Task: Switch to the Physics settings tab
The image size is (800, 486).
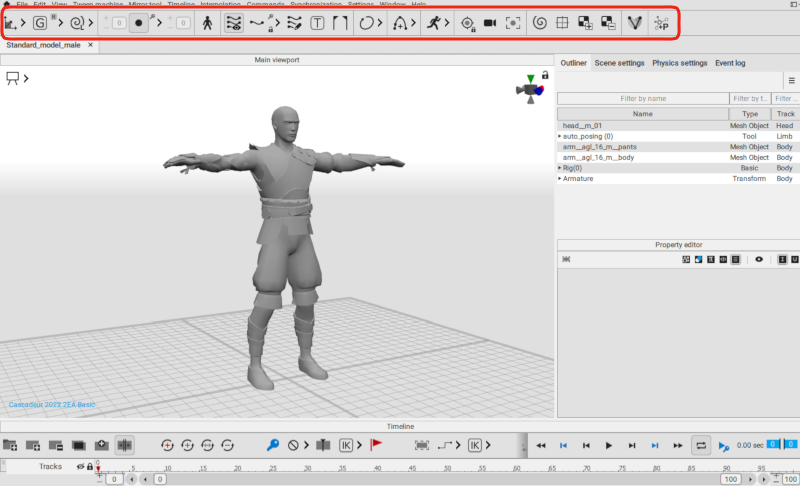Action: point(679,63)
